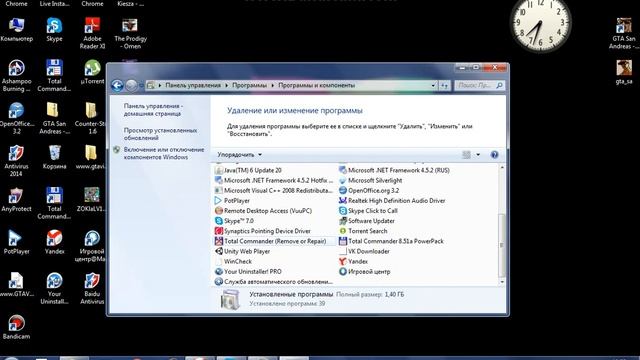Open the Компьютер desktop icon

[x=16, y=30]
